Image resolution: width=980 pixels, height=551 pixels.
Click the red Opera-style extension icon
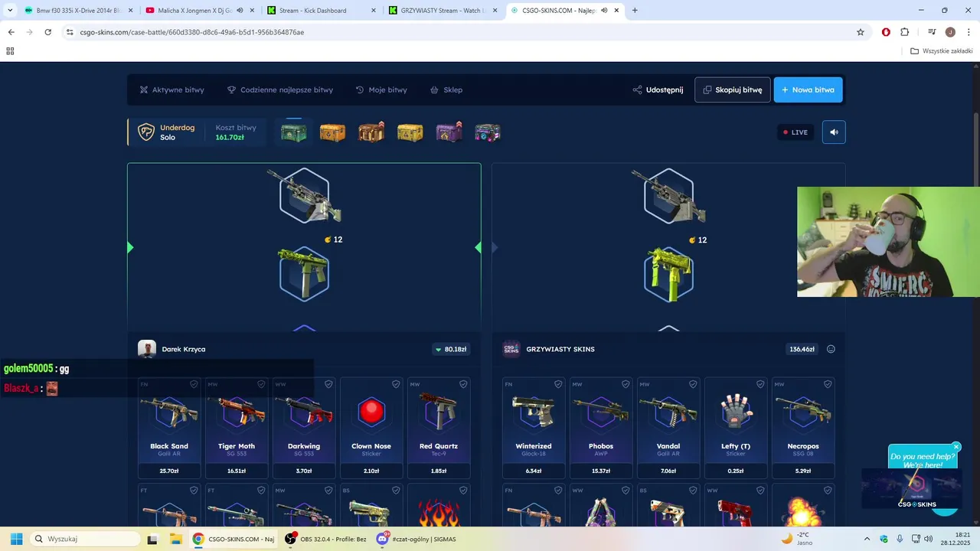[x=886, y=32]
